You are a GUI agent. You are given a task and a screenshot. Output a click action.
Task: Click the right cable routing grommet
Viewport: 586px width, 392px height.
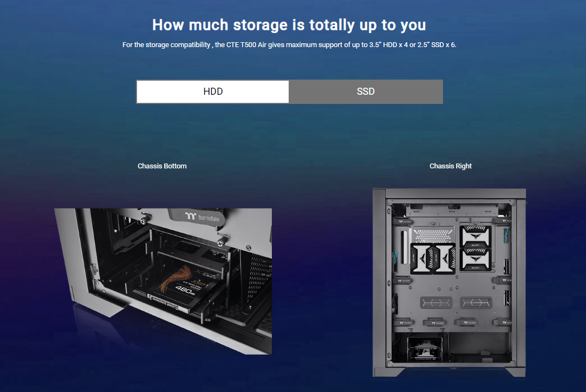tap(476, 302)
